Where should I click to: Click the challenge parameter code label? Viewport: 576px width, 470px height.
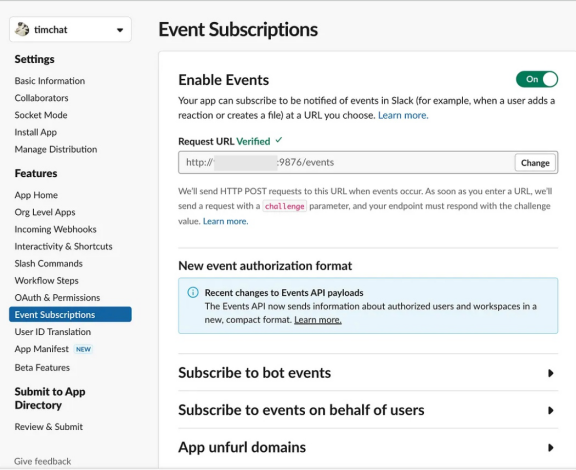tap(285, 206)
